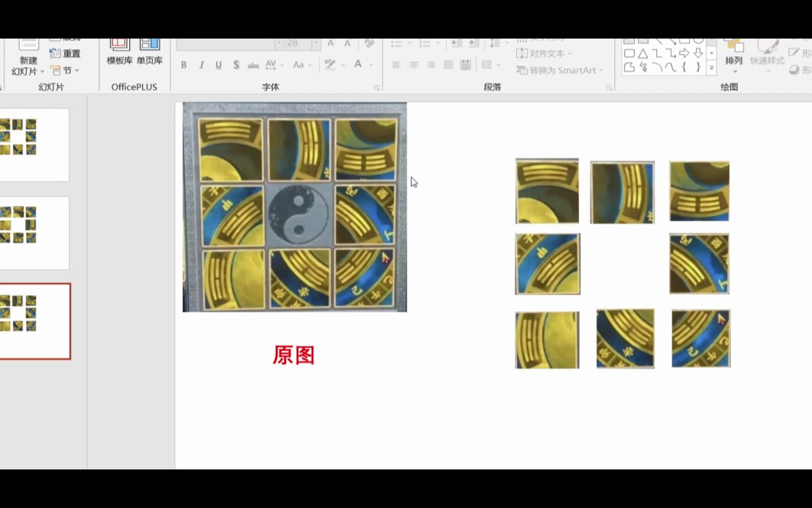Click the distributed alignment icon

(x=466, y=65)
